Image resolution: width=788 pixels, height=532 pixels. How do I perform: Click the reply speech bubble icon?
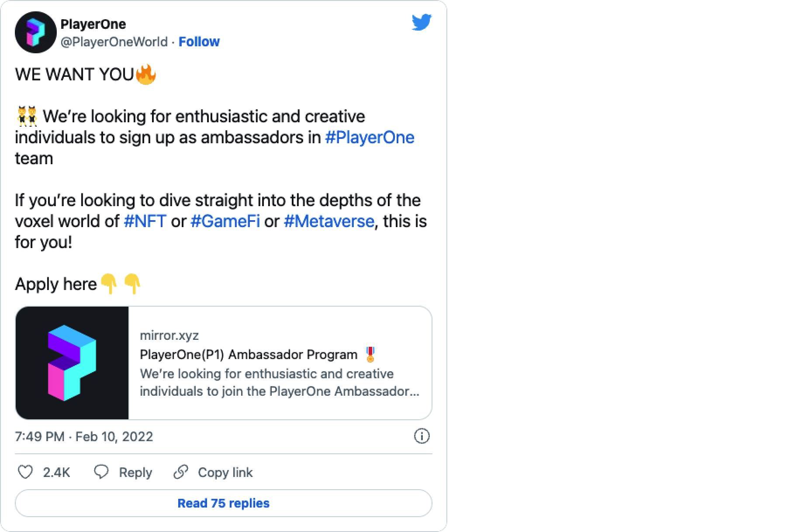(x=102, y=472)
